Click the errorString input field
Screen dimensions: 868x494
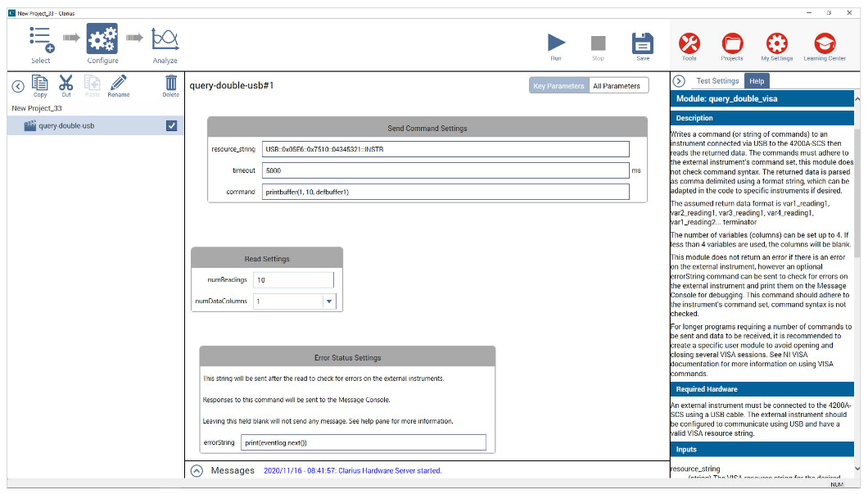coord(364,442)
